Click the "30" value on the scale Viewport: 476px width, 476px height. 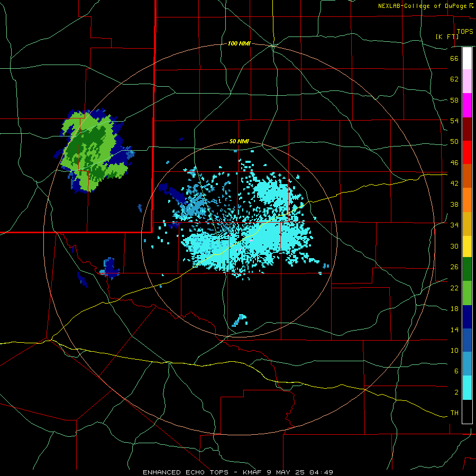(x=454, y=246)
